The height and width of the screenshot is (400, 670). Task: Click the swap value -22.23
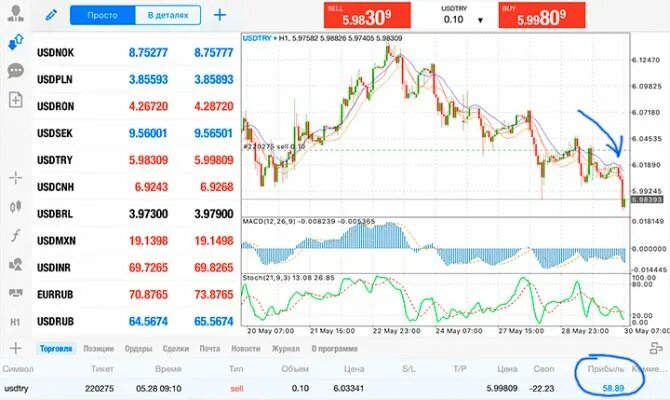tap(542, 388)
